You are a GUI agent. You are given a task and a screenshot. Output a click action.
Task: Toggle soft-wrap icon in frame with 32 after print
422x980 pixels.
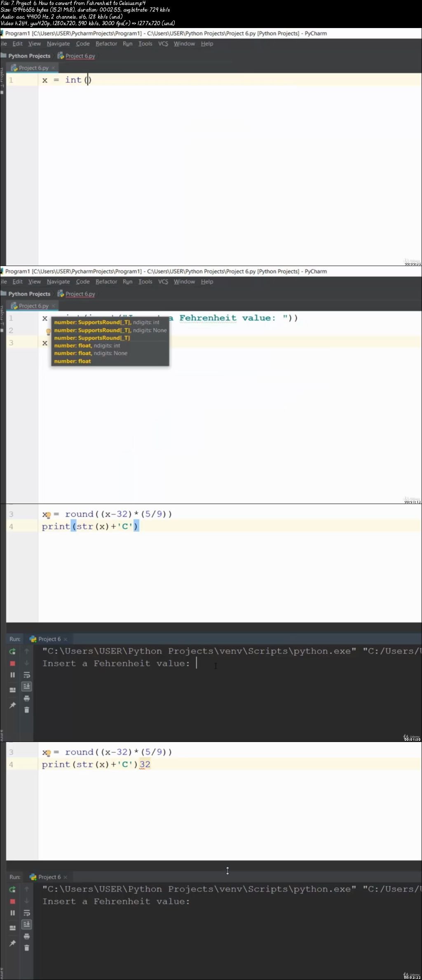[27, 913]
